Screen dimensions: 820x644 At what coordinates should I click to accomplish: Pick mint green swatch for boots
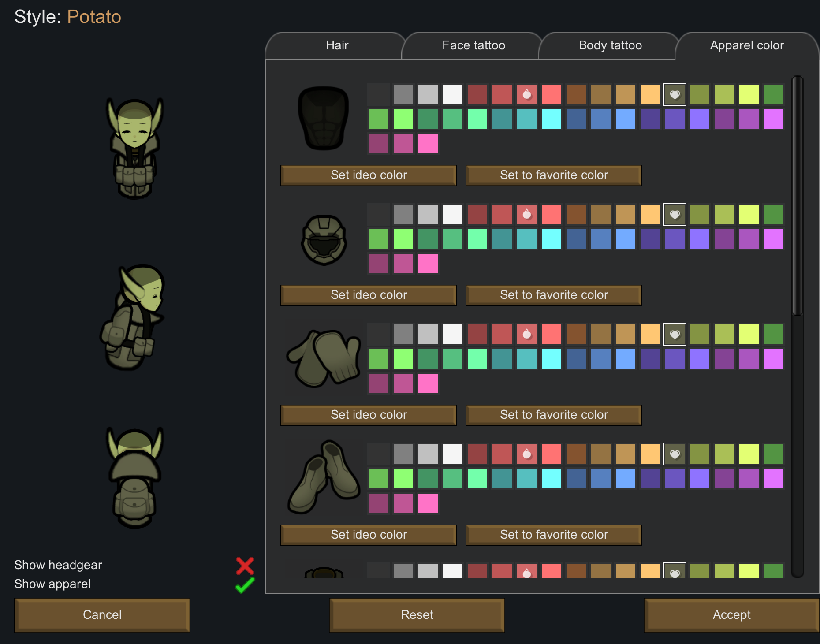[x=477, y=479]
